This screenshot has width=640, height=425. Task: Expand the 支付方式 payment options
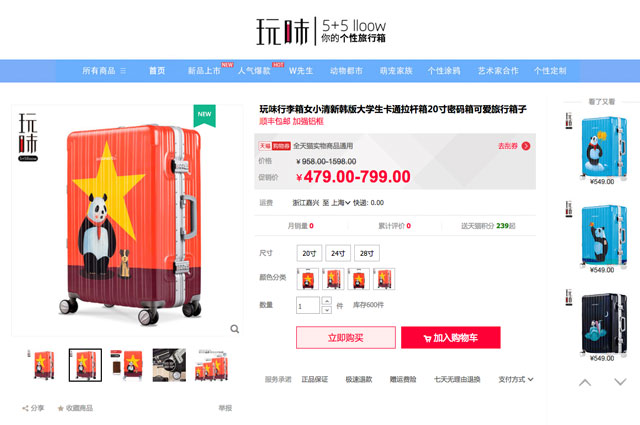click(516, 379)
